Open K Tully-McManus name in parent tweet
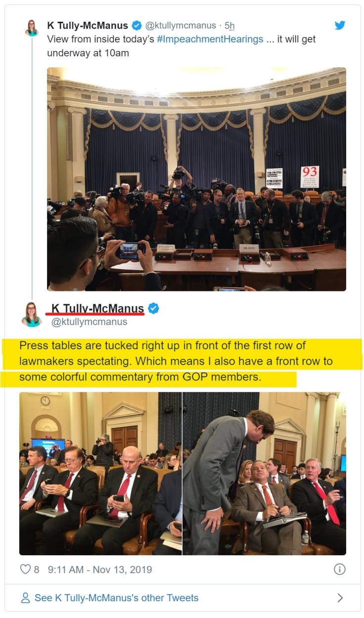 [x=88, y=25]
